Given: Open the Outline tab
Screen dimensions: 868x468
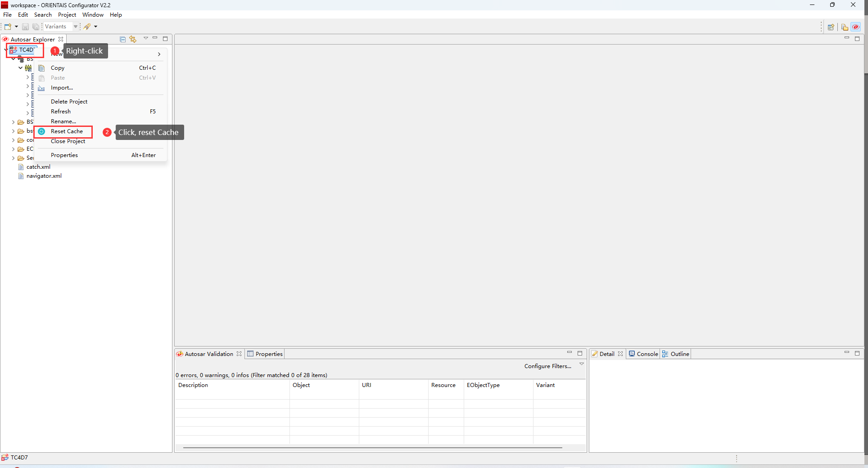Looking at the screenshot, I should click(676, 354).
